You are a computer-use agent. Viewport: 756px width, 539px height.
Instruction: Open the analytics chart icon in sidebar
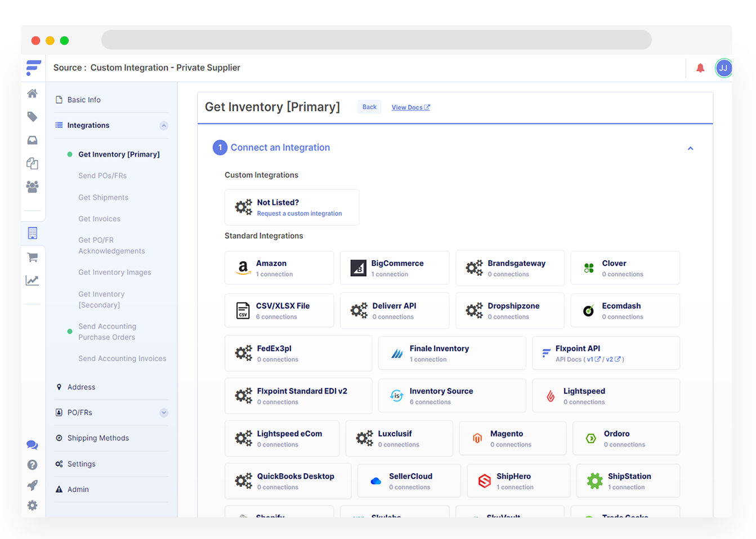(x=33, y=280)
